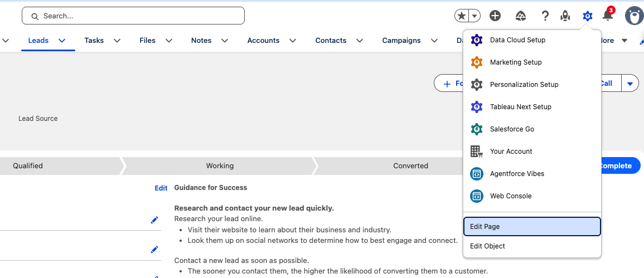The height and width of the screenshot is (278, 644).
Task: Click the Agentforce Vibes code icon
Action: 476,174
